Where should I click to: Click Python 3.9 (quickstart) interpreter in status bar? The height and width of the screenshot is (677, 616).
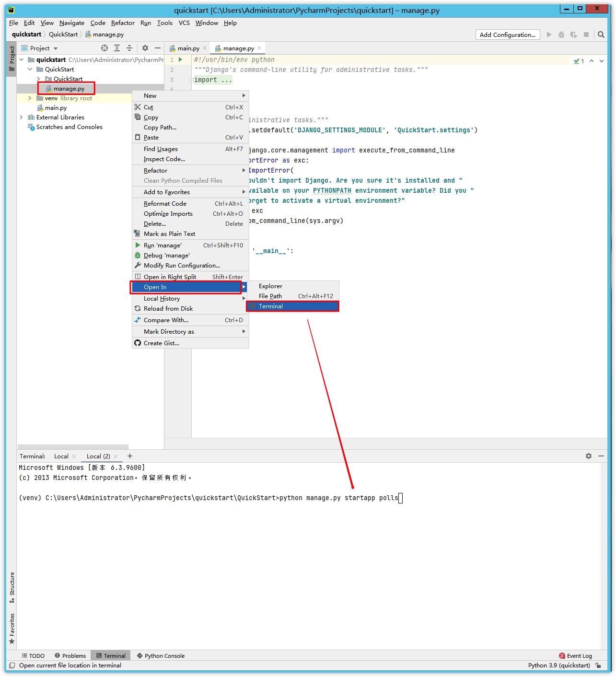(559, 665)
